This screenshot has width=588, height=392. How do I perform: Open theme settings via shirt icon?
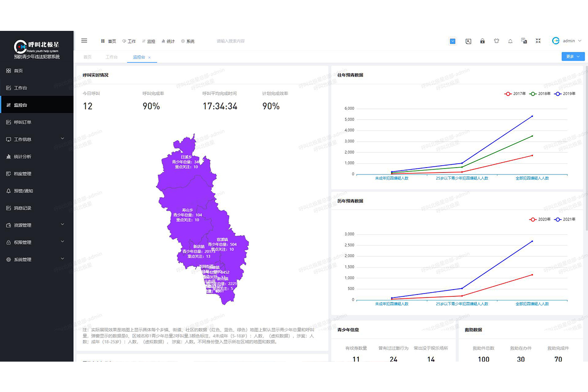496,41
